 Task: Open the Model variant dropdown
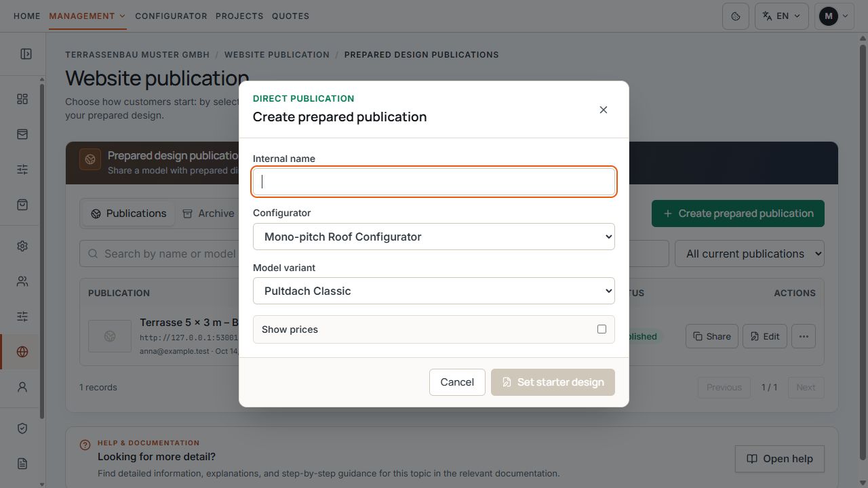coord(434,291)
